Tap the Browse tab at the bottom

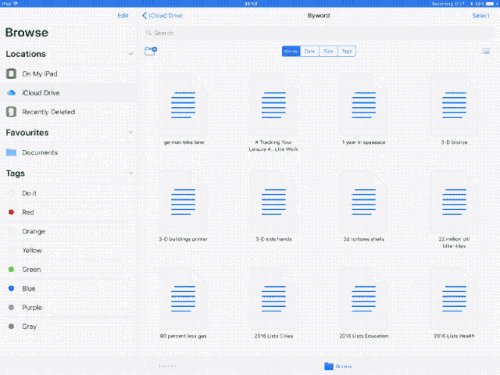[x=338, y=366]
